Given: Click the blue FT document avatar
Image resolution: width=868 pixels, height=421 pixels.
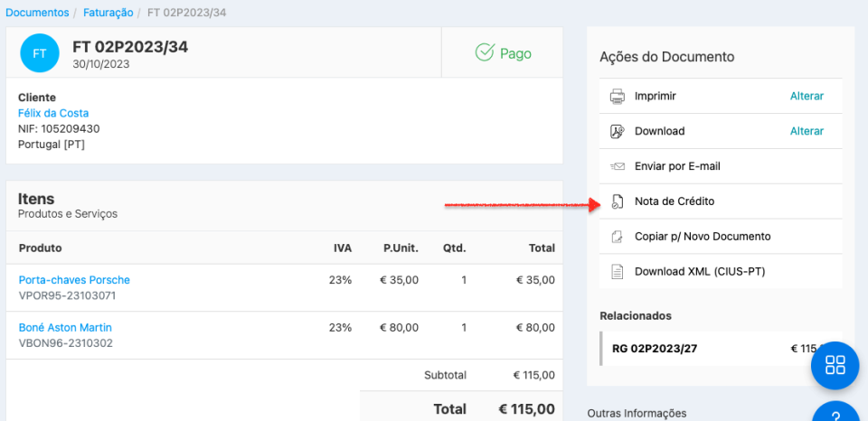Looking at the screenshot, I should coord(40,53).
